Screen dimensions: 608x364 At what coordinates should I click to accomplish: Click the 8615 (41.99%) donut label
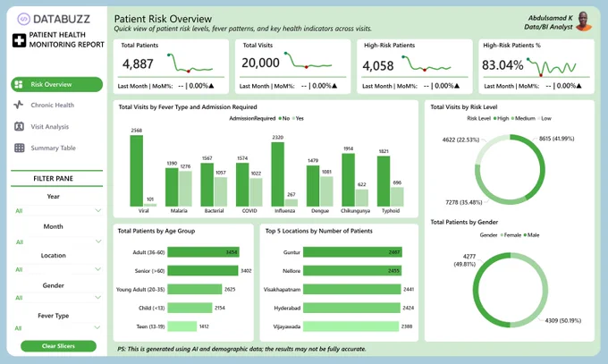pos(556,139)
